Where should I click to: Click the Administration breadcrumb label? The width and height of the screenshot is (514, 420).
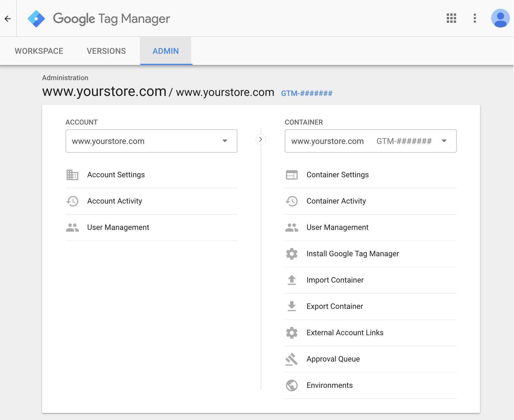[x=65, y=78]
